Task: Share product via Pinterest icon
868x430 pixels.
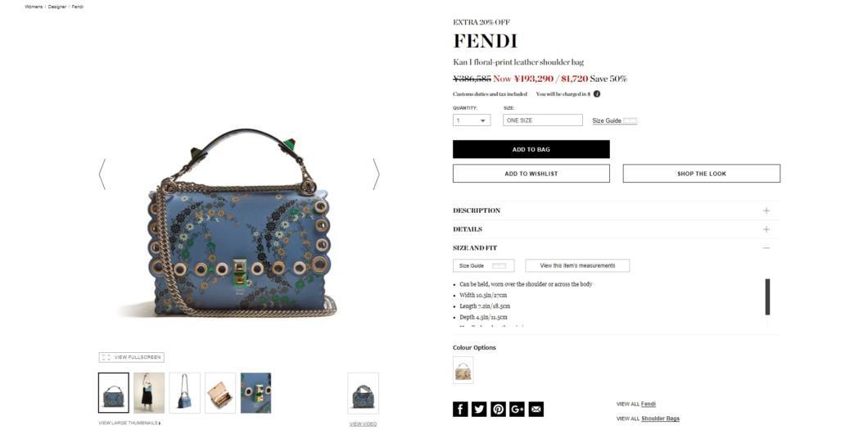Action: click(498, 409)
